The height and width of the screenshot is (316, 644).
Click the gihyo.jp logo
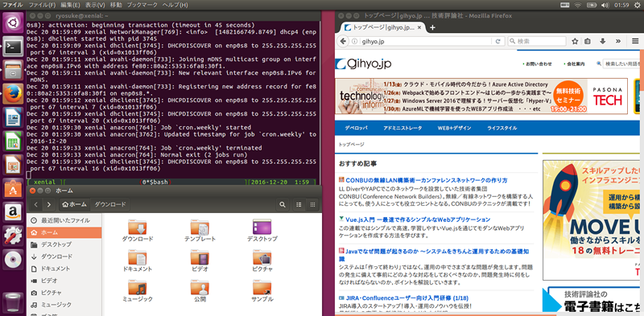tap(363, 64)
